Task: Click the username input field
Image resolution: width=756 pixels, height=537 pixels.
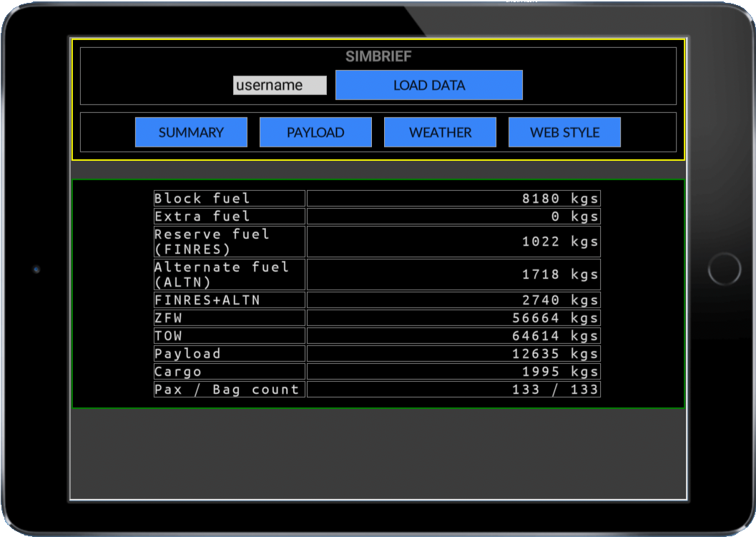Action: pos(280,85)
